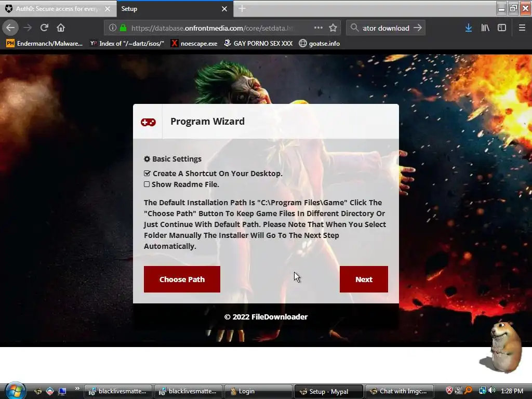Minimize the browser window
This screenshot has height=399, width=532.
501,8
